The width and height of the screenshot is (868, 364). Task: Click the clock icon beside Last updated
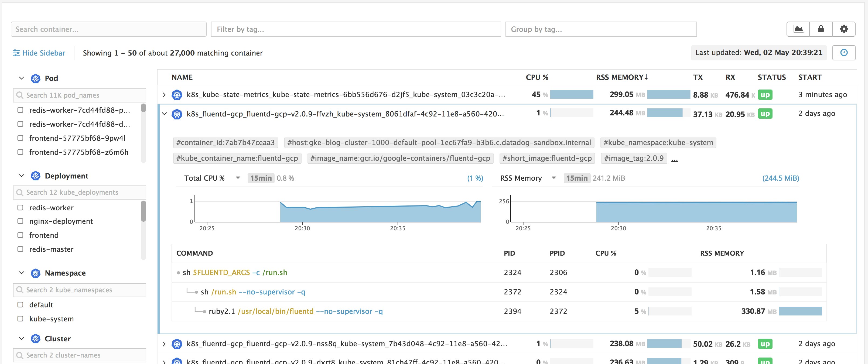tap(844, 53)
